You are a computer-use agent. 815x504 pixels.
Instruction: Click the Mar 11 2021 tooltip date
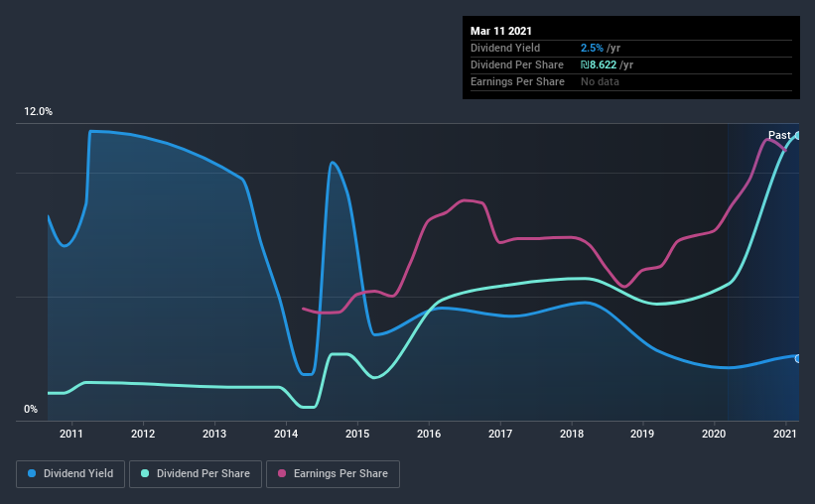[x=501, y=31]
